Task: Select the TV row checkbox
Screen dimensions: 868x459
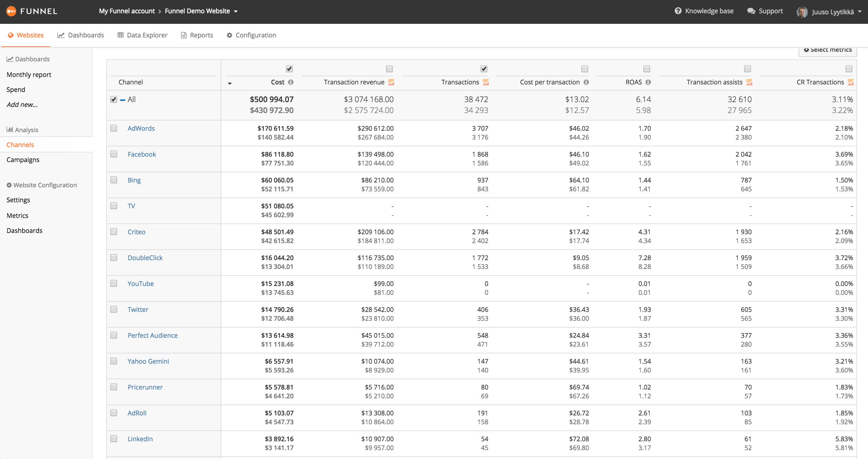Action: pyautogui.click(x=114, y=206)
